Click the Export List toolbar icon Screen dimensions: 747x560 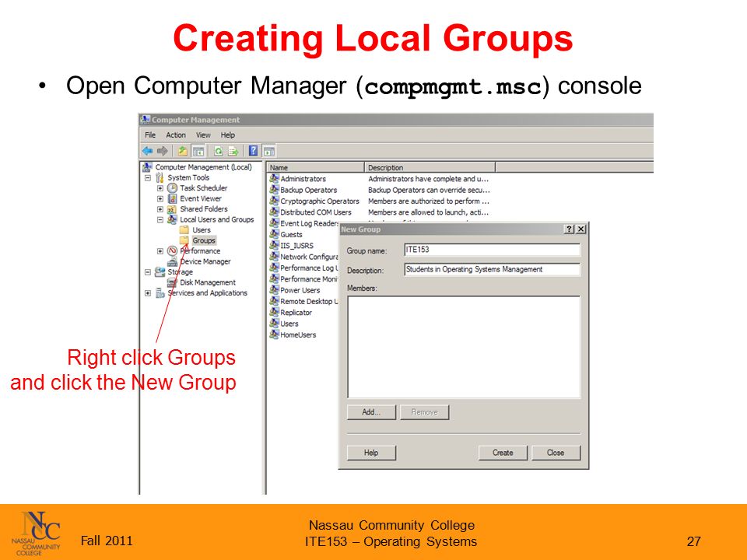(233, 151)
